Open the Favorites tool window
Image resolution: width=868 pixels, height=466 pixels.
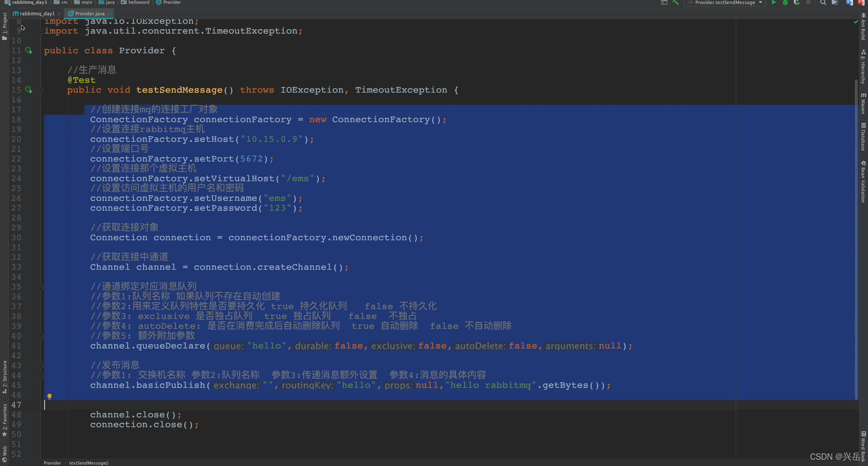pyautogui.click(x=5, y=420)
